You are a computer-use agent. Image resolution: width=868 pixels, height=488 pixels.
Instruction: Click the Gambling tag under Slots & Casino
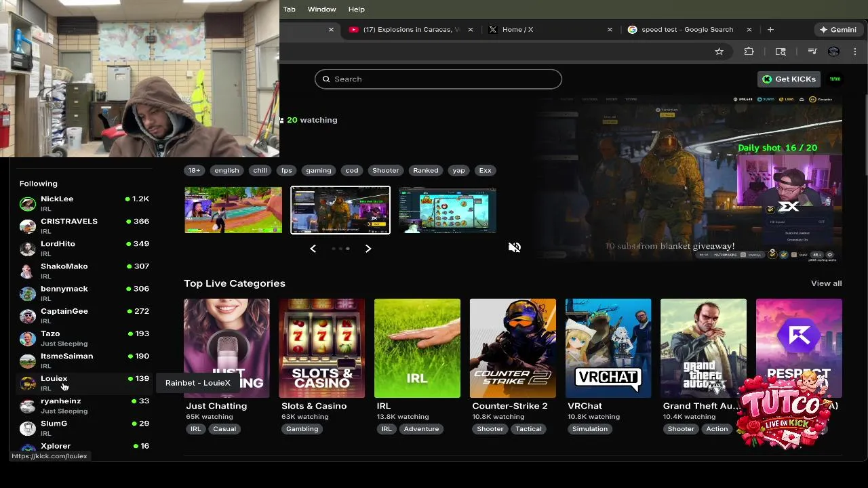tap(302, 429)
